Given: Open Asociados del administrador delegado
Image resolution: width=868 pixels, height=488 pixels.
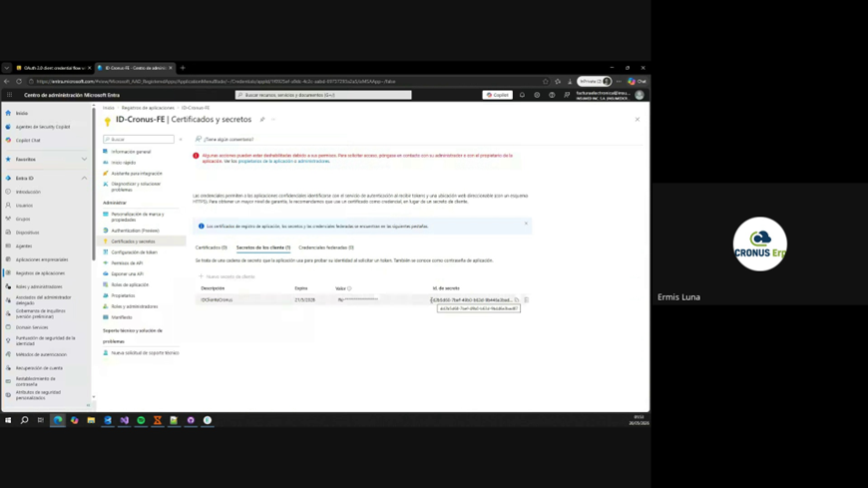Looking at the screenshot, I should [x=43, y=300].
